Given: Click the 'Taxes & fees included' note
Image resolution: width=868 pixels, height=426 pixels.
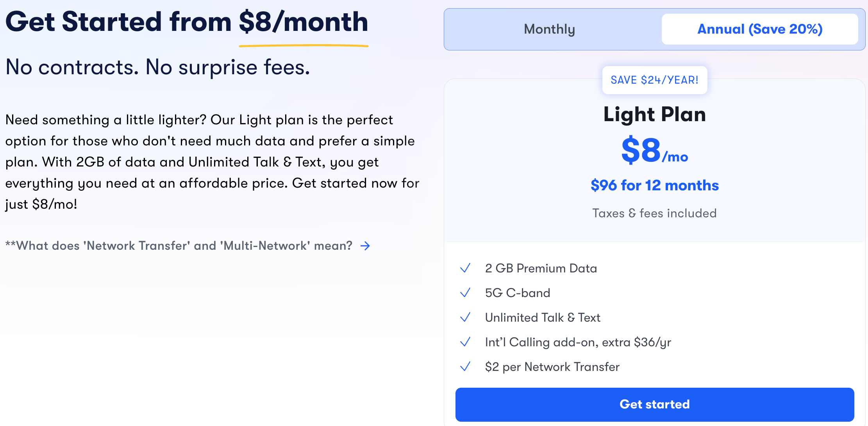Looking at the screenshot, I should pyautogui.click(x=654, y=213).
